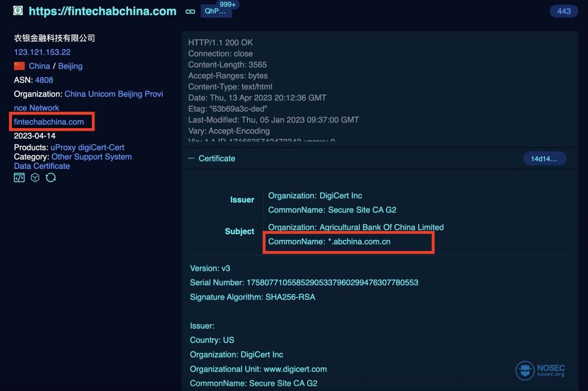Click the HTTP/1.1 200 OK line

coord(220,43)
